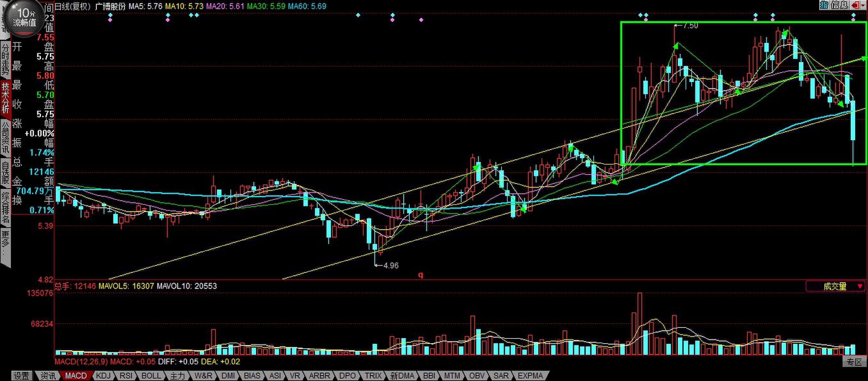The width and height of the screenshot is (868, 381).
Task: Click the 1.74% amplitude value in the side panel
Action: (x=42, y=152)
